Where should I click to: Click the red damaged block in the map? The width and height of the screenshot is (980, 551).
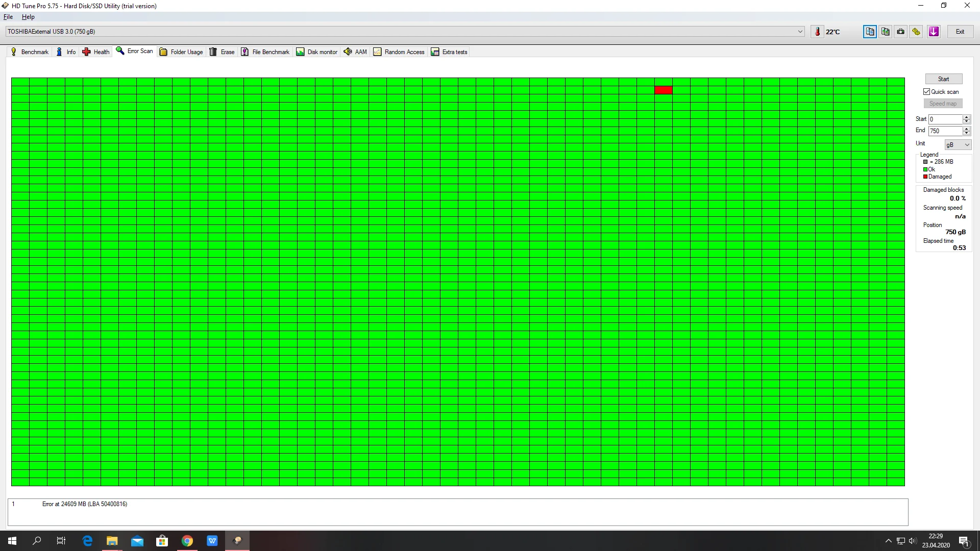click(663, 90)
